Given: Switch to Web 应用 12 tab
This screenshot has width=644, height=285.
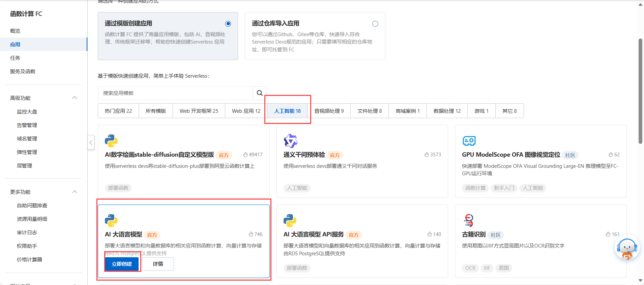Looking at the screenshot, I should click(246, 111).
